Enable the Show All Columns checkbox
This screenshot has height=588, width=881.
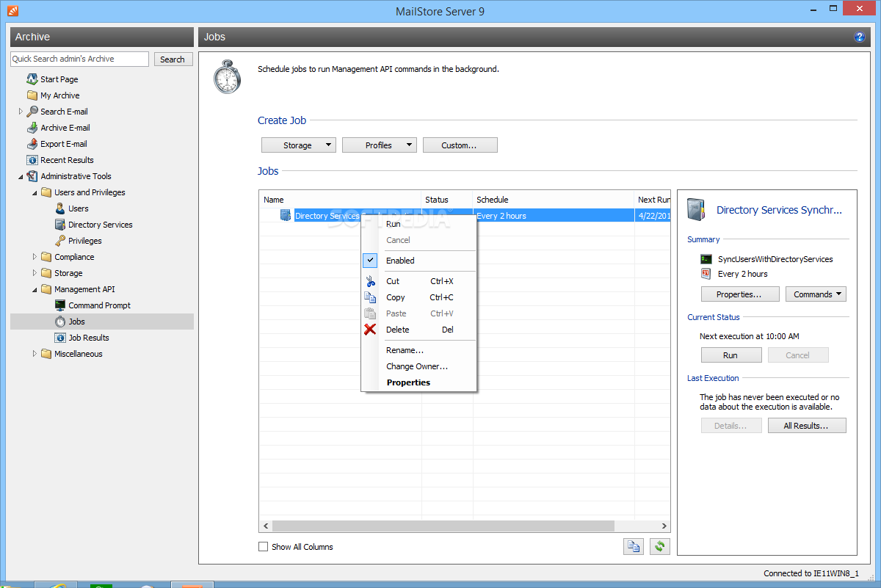pos(264,547)
